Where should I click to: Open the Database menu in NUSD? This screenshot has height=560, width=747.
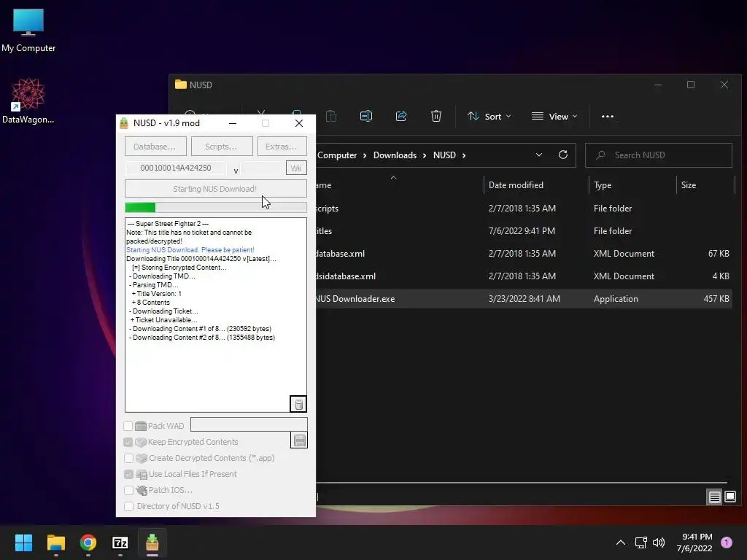coord(155,146)
